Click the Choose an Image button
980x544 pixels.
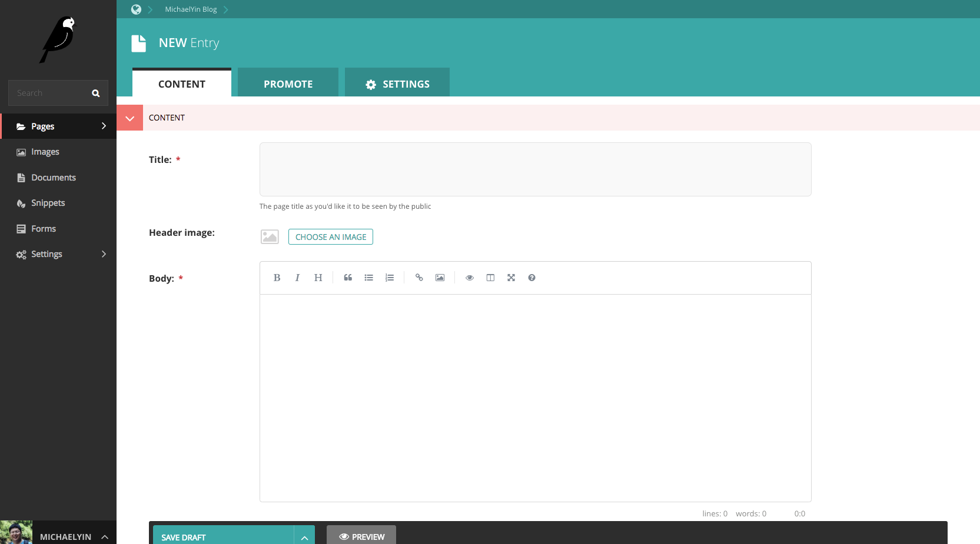pos(330,236)
